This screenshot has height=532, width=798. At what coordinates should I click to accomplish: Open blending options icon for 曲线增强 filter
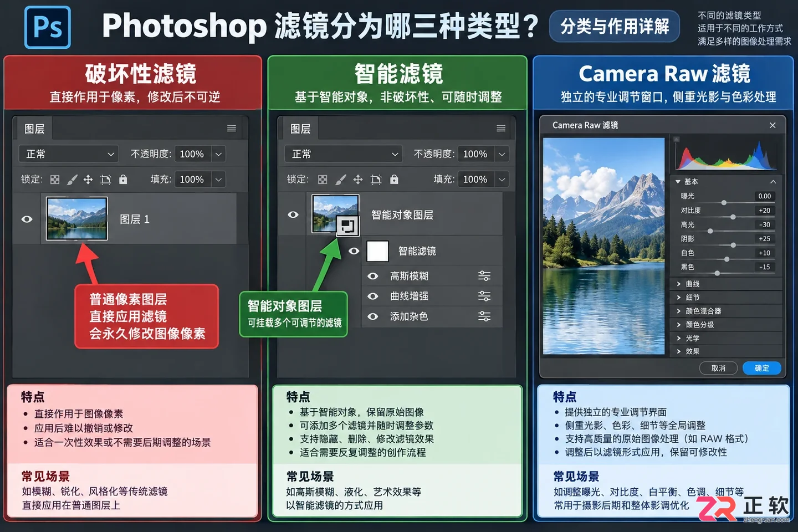coord(484,296)
